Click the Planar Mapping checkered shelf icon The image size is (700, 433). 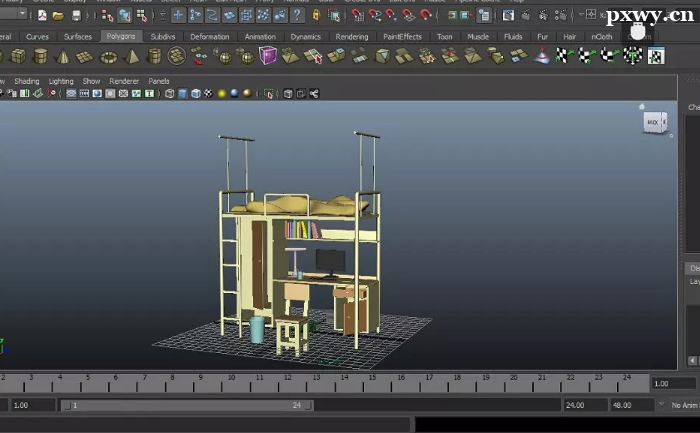pyautogui.click(x=563, y=56)
